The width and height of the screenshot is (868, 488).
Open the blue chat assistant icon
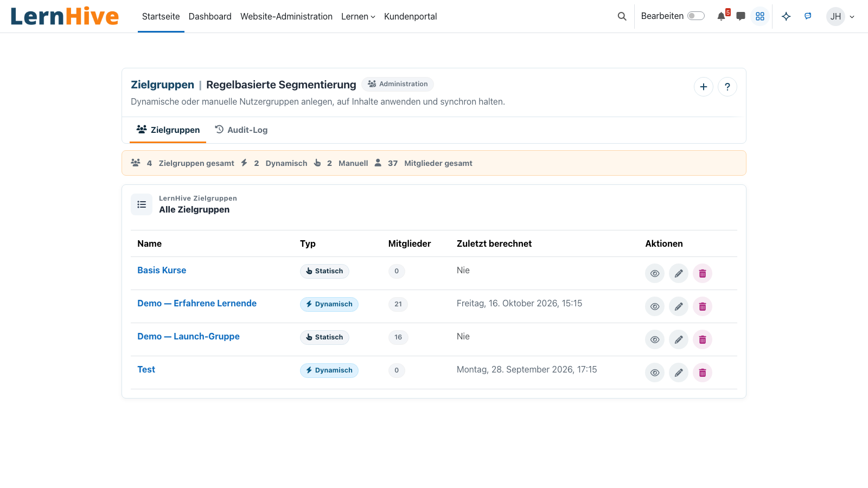(808, 16)
